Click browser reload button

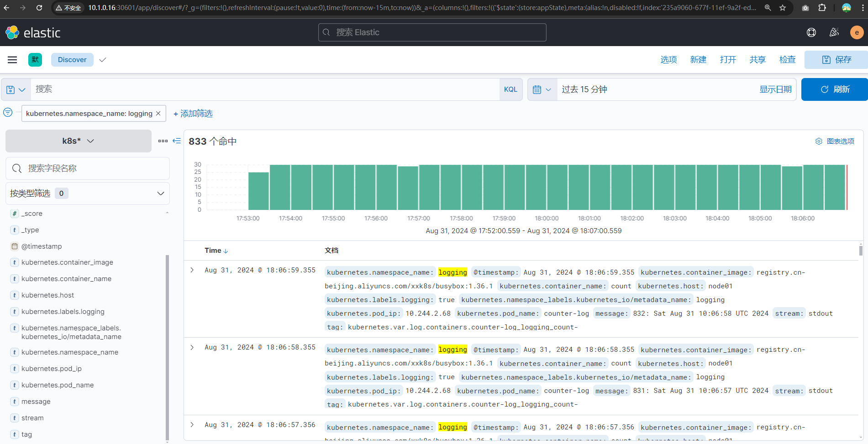[x=39, y=8]
